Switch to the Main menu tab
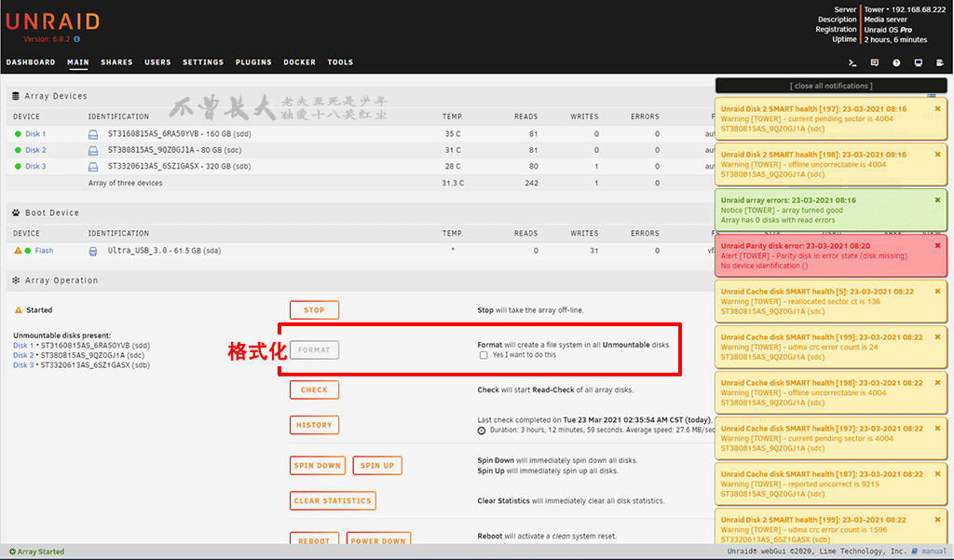The width and height of the screenshot is (954, 560). click(x=78, y=62)
